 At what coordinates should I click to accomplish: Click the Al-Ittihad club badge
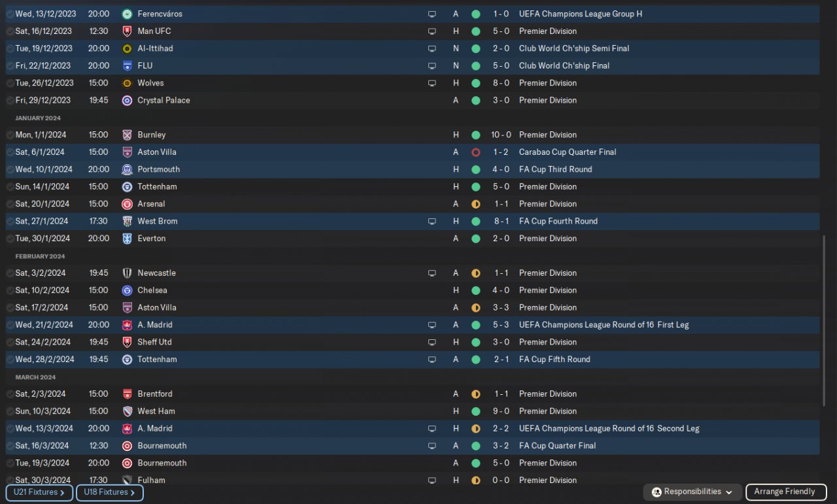[x=127, y=48]
